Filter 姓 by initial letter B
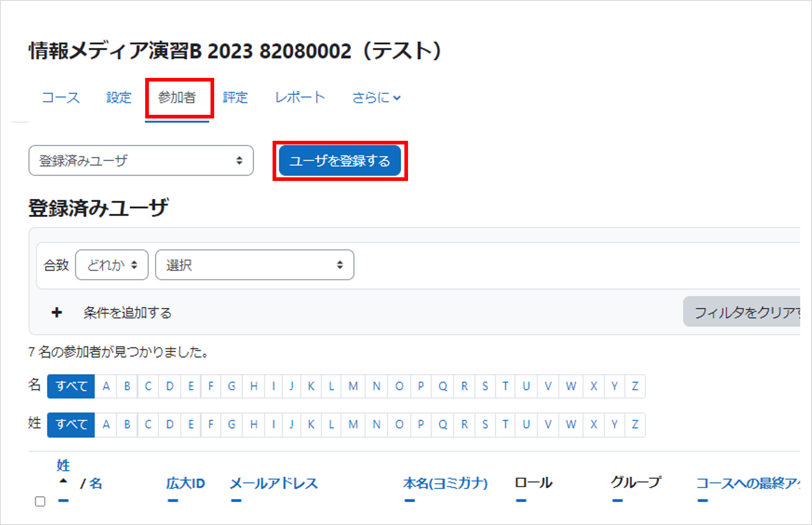Screen dimensions: 812x525 [127, 425]
